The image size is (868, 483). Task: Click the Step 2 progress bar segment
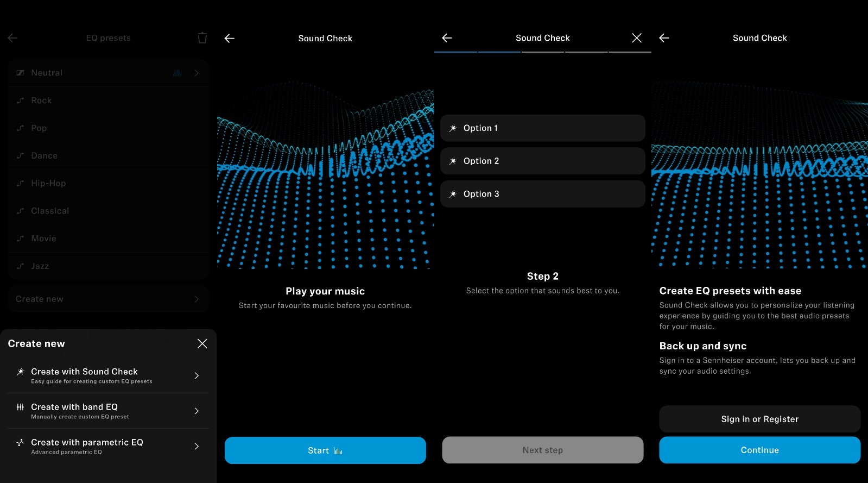(499, 52)
